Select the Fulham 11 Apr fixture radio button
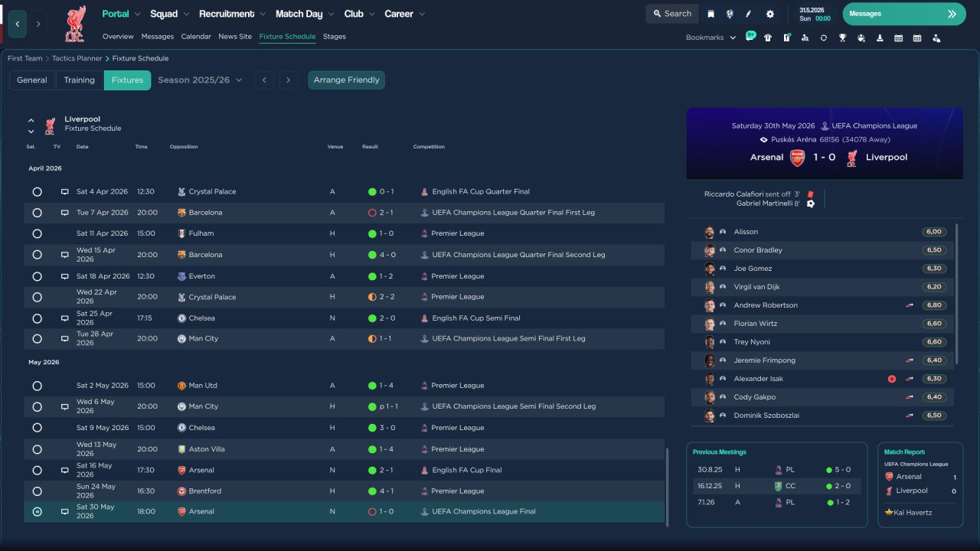The image size is (980, 551). 37,233
